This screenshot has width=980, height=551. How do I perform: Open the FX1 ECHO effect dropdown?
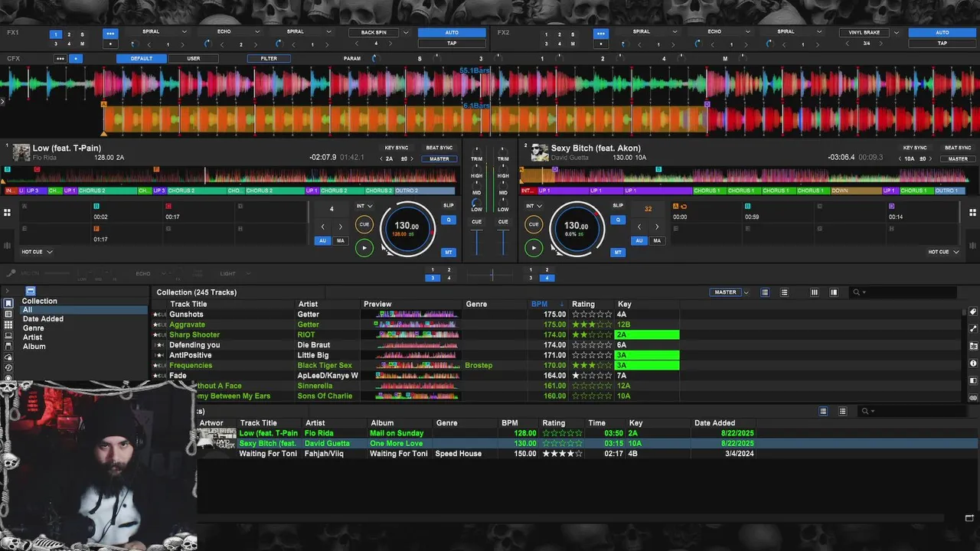[257, 32]
